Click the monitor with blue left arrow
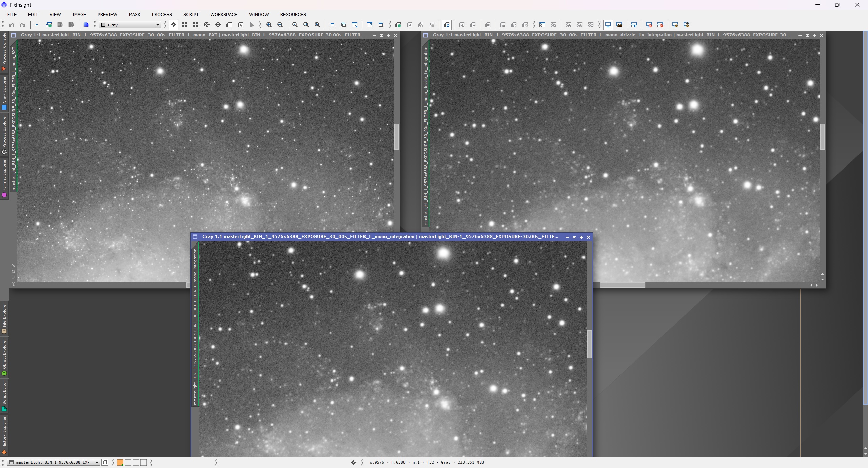The image size is (868, 468). pos(634,25)
